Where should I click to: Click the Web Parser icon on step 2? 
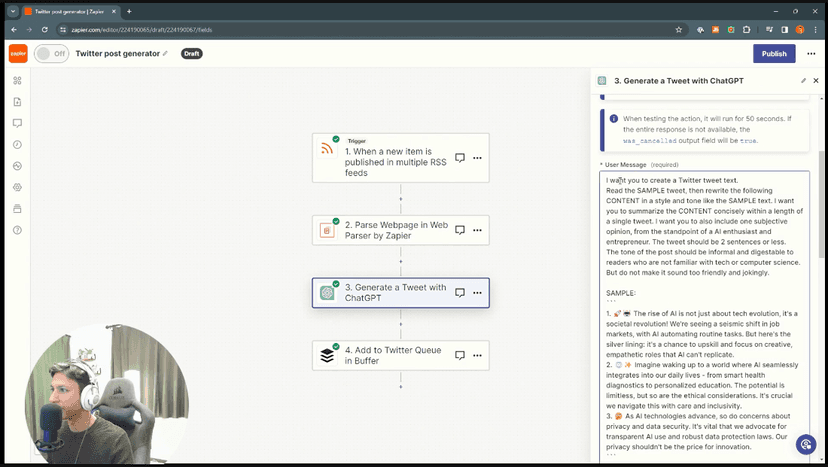coord(327,230)
